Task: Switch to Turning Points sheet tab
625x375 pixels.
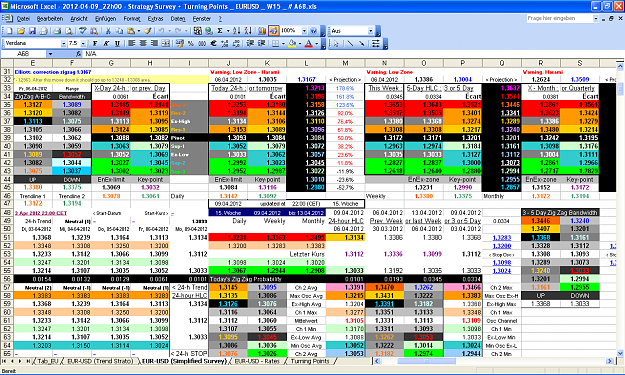Action: click(x=310, y=361)
